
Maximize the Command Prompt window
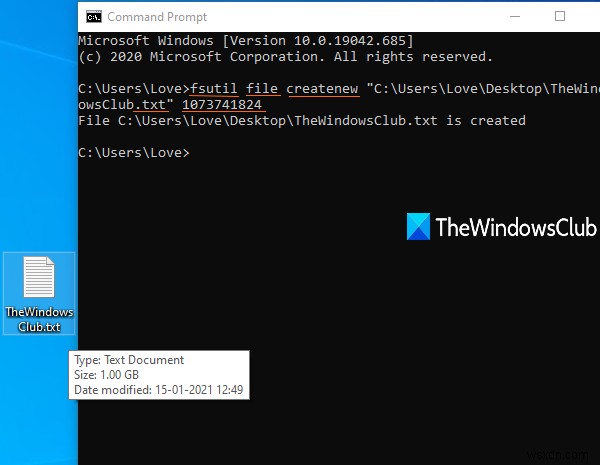point(560,16)
